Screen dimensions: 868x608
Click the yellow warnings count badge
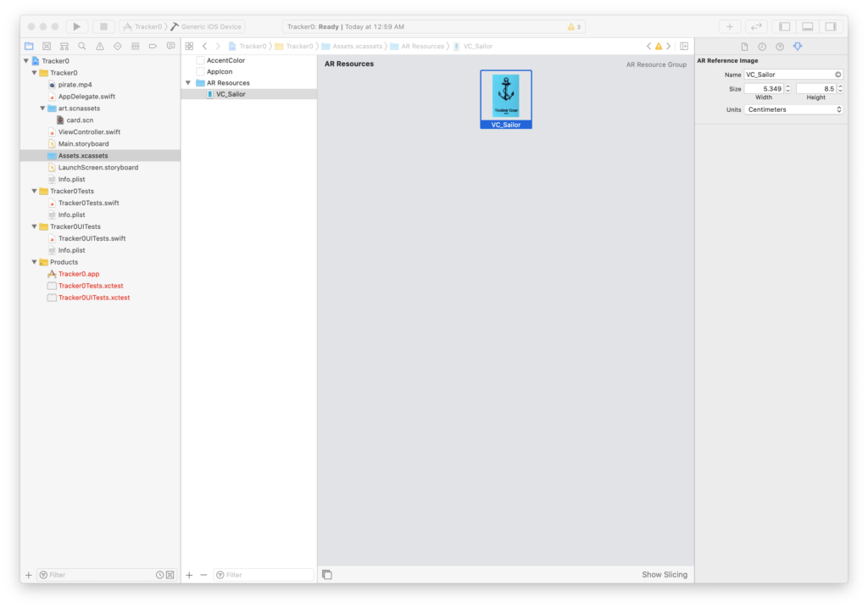pos(574,27)
